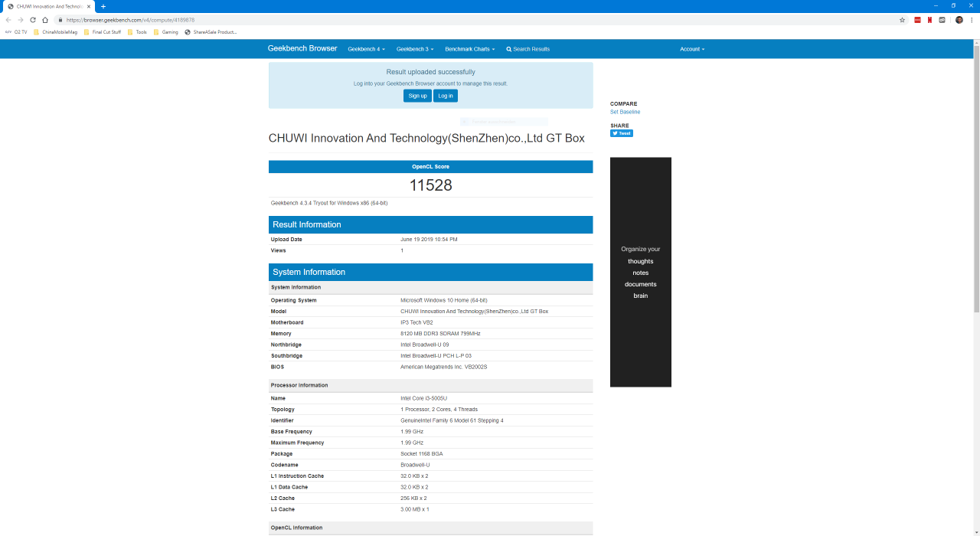
Task: Click the Log in button
Action: (445, 96)
